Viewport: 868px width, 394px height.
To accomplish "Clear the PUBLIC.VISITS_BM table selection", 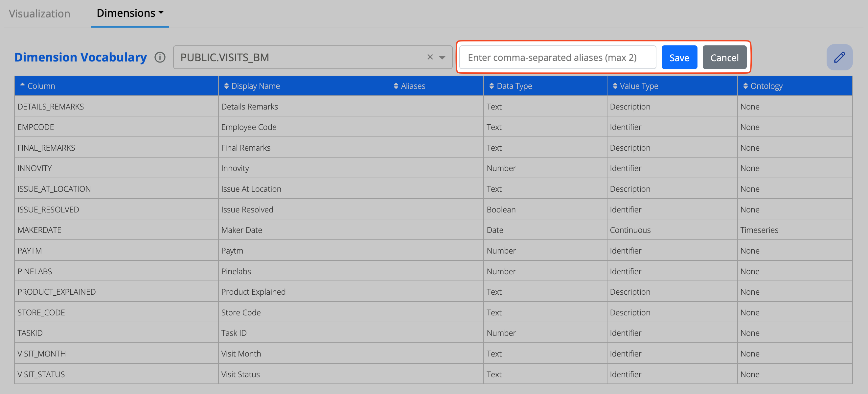I will tap(430, 57).
